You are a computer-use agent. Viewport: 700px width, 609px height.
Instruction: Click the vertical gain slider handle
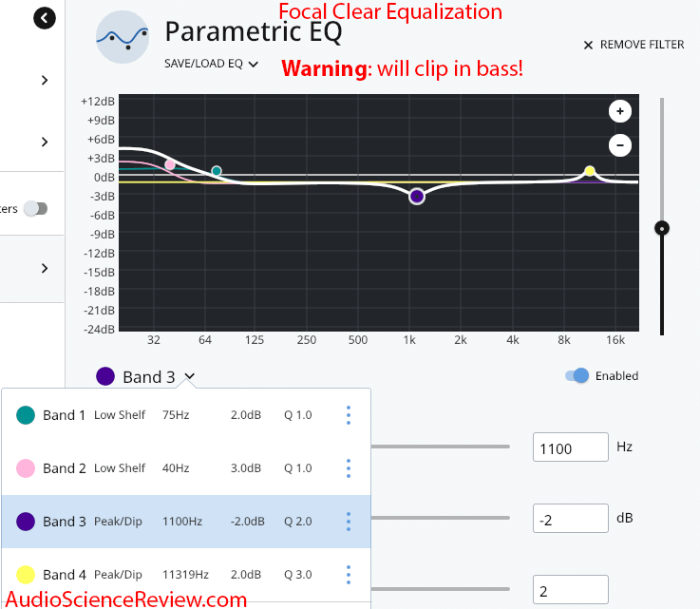(x=662, y=229)
